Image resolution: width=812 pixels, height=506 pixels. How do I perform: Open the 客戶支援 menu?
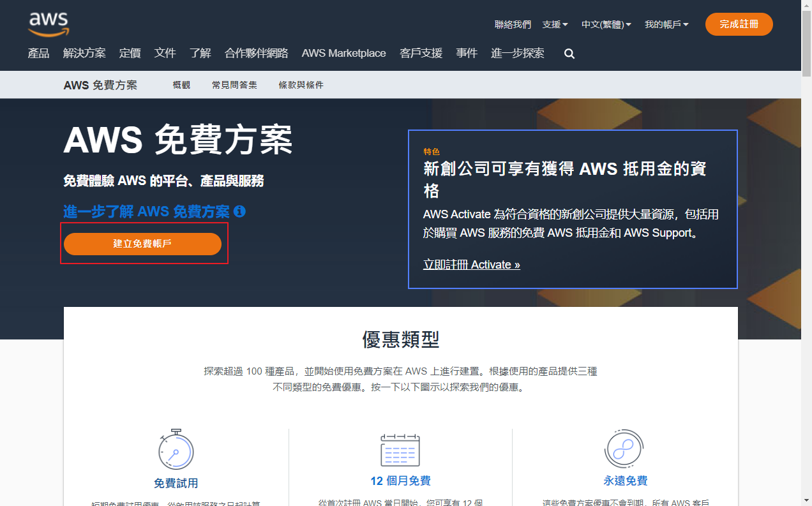421,53
